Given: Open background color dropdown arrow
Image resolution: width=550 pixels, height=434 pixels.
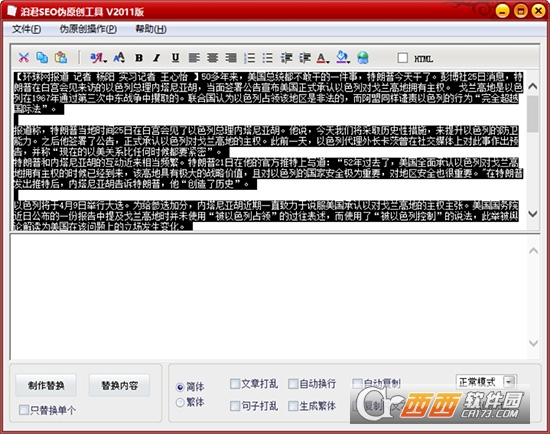Looking at the screenshot, I should (349, 62).
